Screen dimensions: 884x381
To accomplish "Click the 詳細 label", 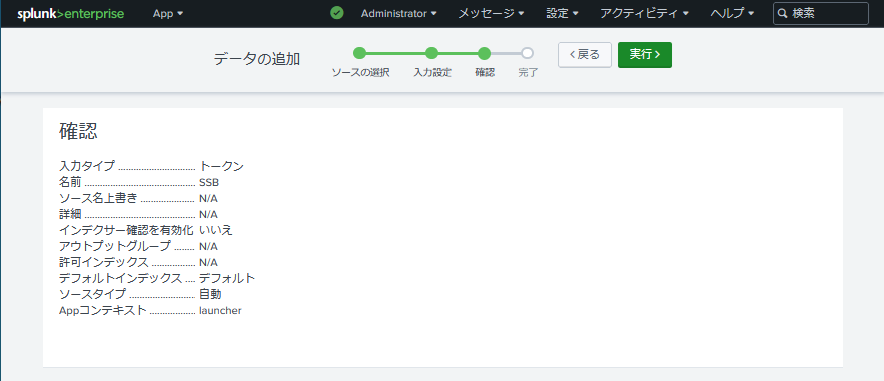I will [70, 214].
